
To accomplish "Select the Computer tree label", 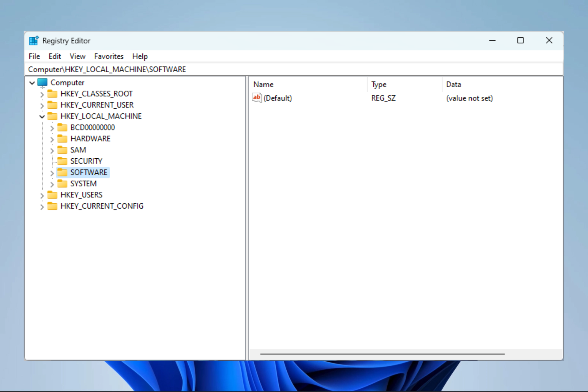I will tap(67, 83).
